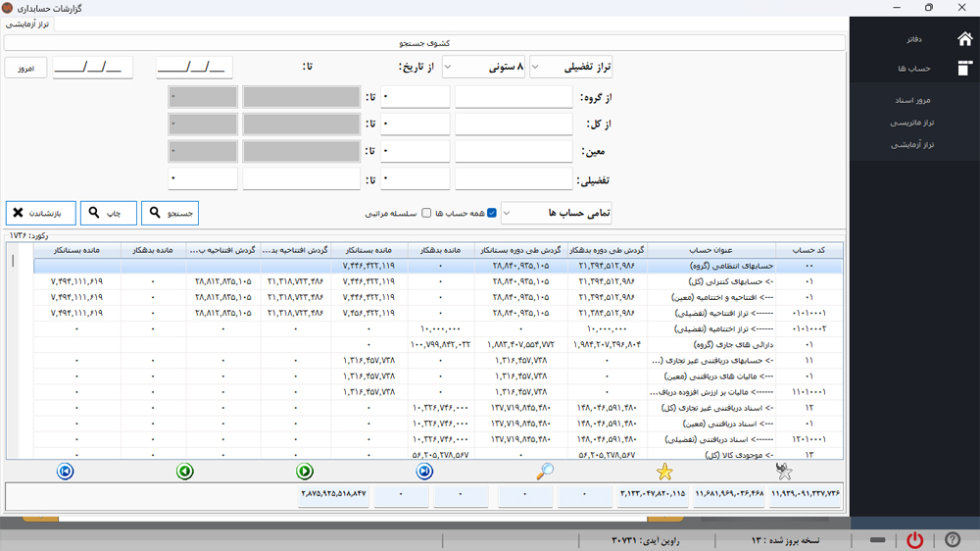Screen dimensions: 980x551
Task: Click the gray crossed-out star icon
Action: coord(783,472)
